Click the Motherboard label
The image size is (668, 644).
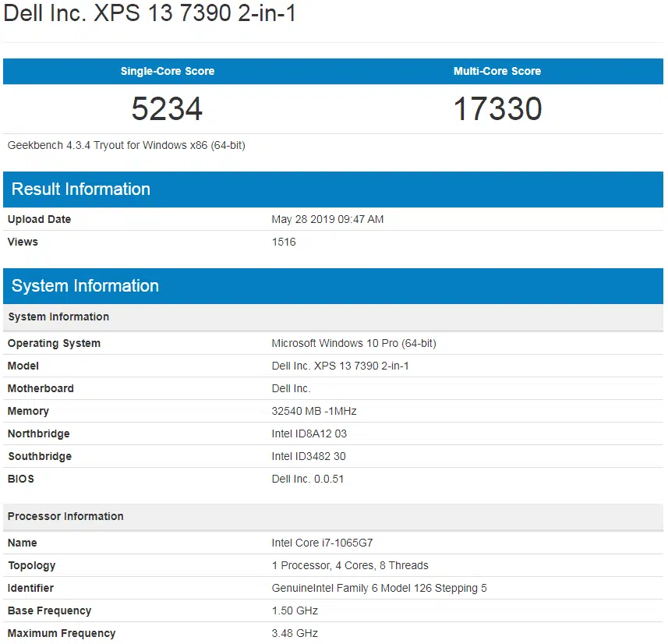tap(41, 388)
